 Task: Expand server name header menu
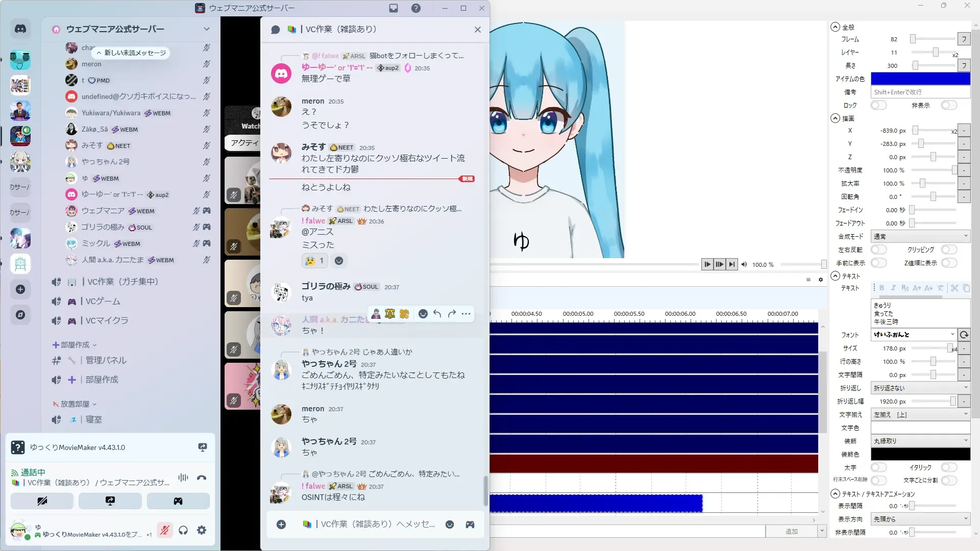[x=206, y=29]
